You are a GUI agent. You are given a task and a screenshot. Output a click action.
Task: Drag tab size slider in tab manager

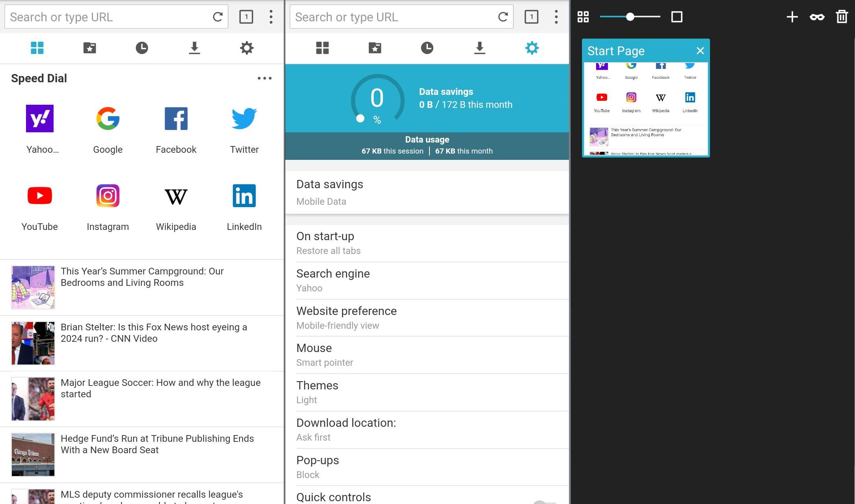point(630,17)
